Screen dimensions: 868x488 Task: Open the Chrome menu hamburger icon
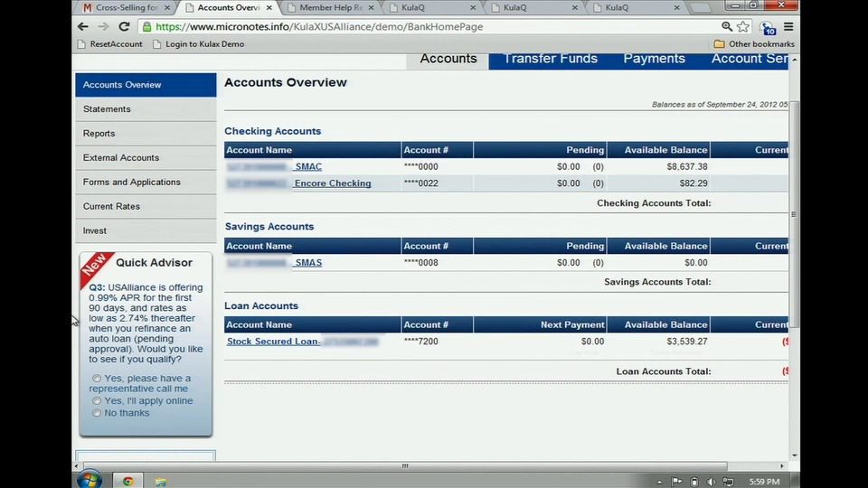(x=788, y=26)
